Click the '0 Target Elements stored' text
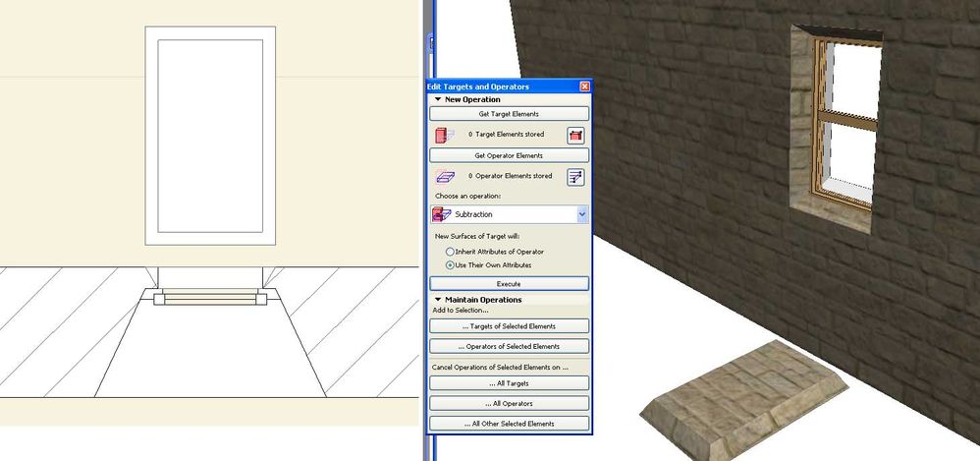Viewport: 980px width, 461px height. point(507,135)
